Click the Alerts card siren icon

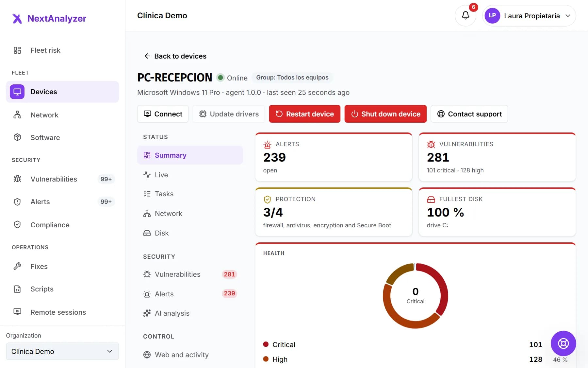[x=267, y=144]
